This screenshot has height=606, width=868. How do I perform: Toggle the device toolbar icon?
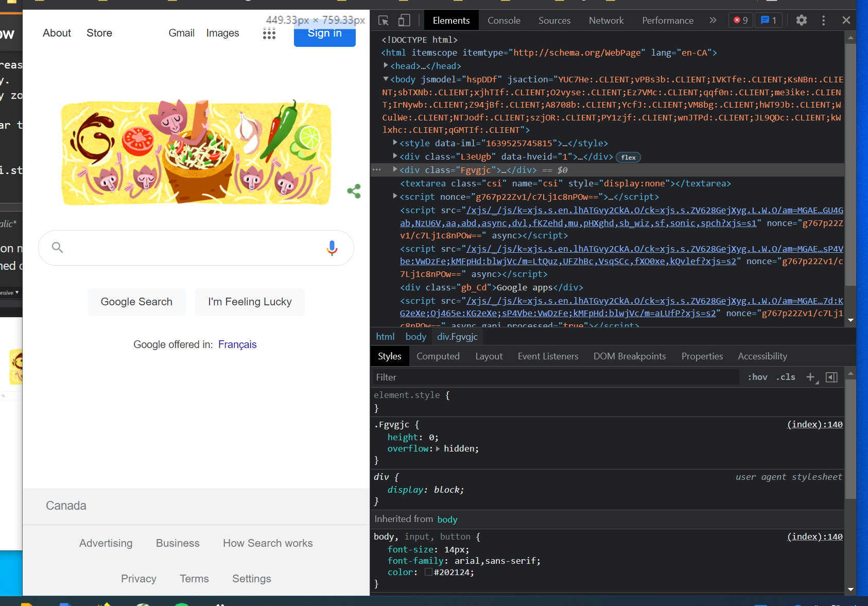(x=404, y=21)
